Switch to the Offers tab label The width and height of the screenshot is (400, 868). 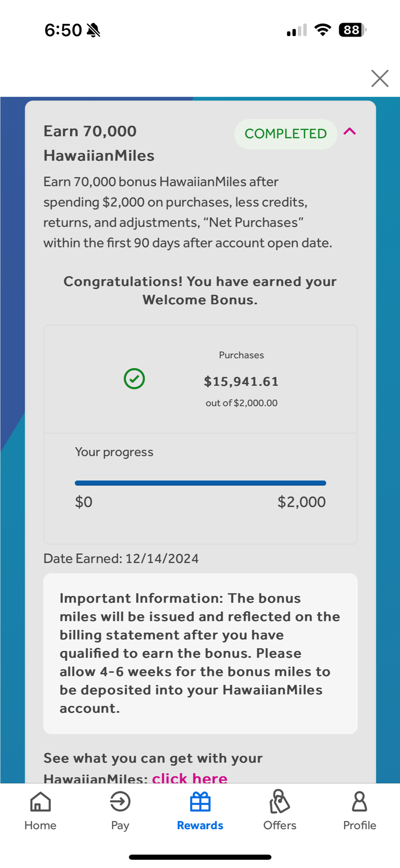coord(280,825)
